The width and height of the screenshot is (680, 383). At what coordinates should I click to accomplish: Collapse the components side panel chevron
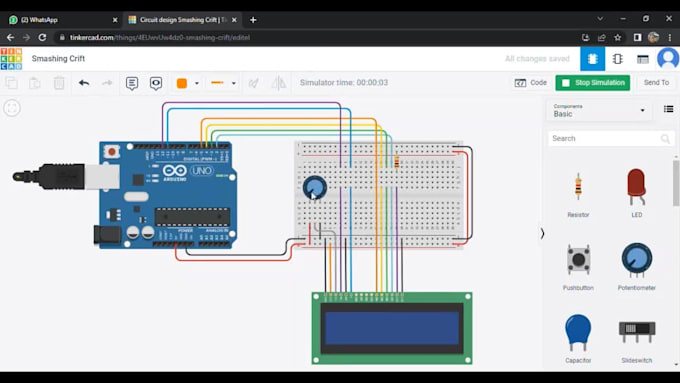(x=542, y=234)
